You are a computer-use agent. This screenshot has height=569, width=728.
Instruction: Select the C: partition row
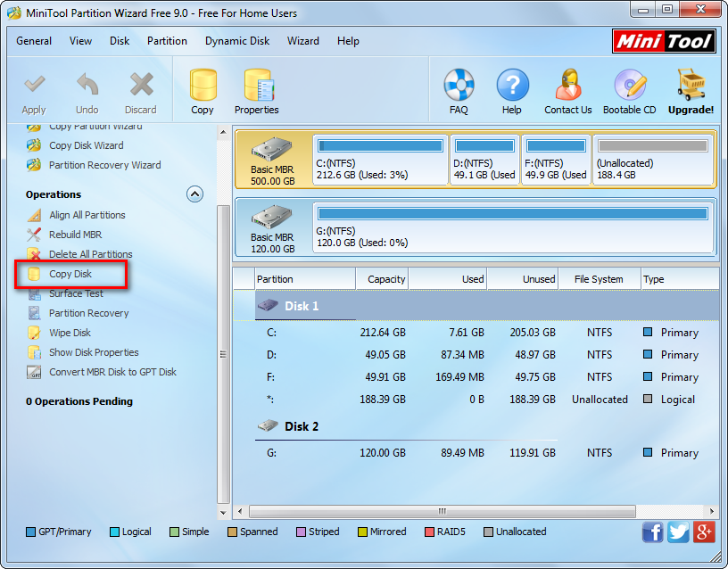[476, 333]
